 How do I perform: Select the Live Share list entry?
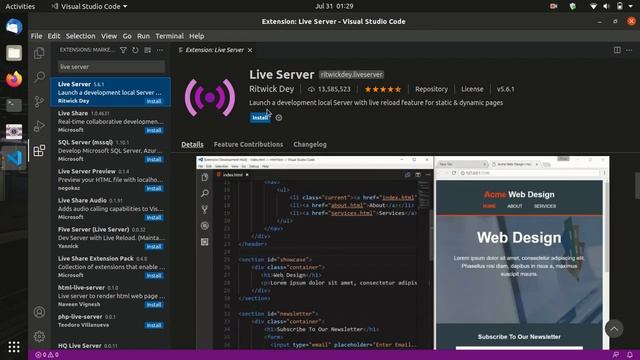click(111, 121)
